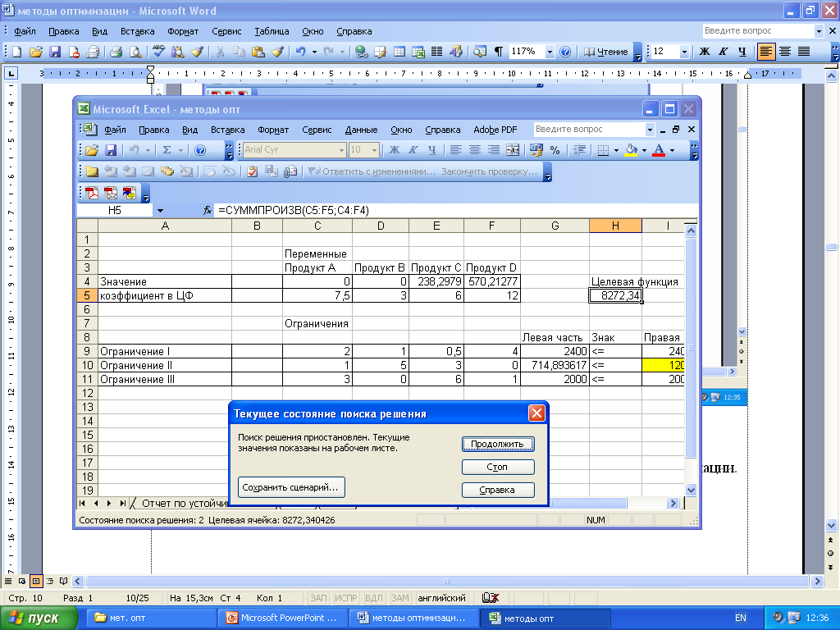Screen dimensions: 840x630
Task: Select left alignment in Word's toolbar
Action: point(766,52)
